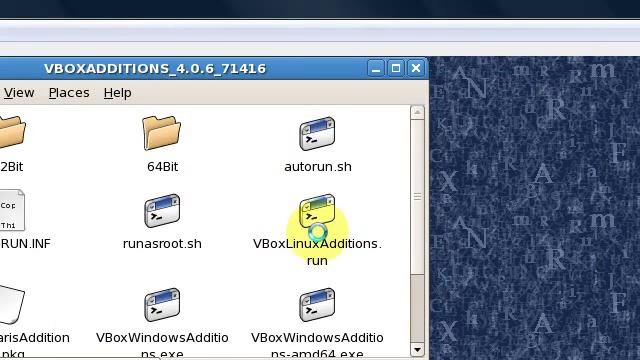Select the VBoxWindowsAdditions.exe file icon
The height and width of the screenshot is (360, 640).
coord(162,305)
